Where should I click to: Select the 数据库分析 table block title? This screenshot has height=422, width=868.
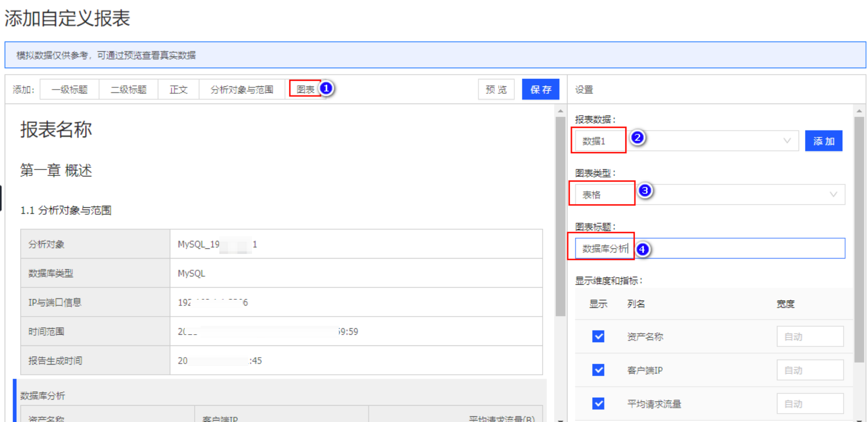pos(42,396)
